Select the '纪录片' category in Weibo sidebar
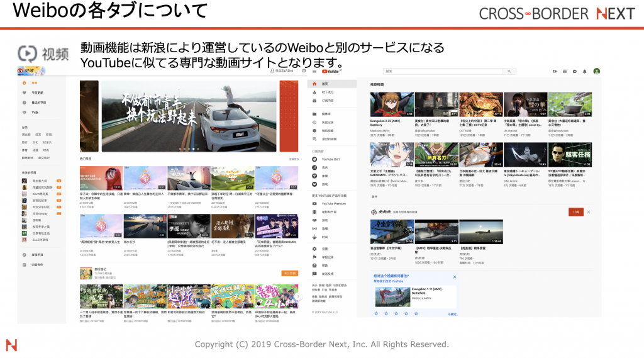 tap(47, 142)
